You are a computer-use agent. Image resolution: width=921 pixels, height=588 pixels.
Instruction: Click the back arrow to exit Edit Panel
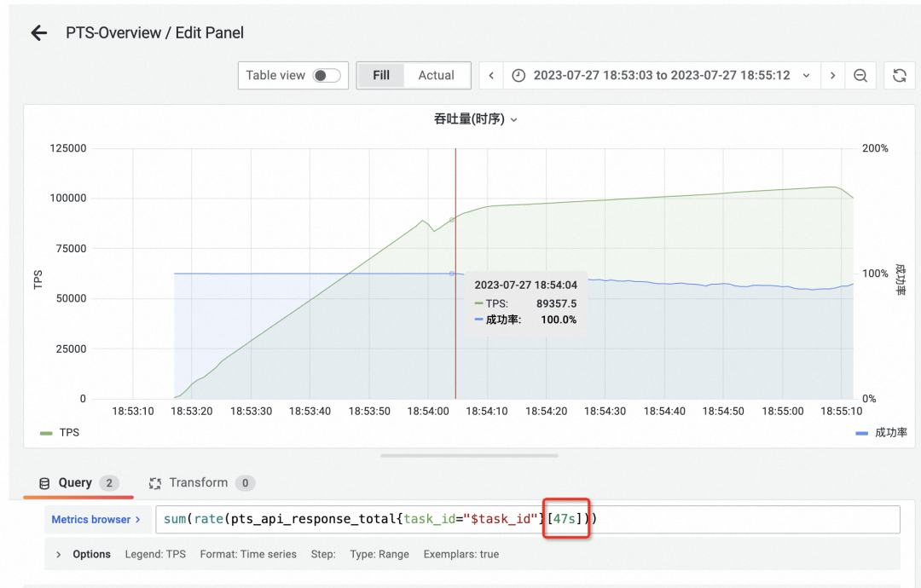click(38, 32)
